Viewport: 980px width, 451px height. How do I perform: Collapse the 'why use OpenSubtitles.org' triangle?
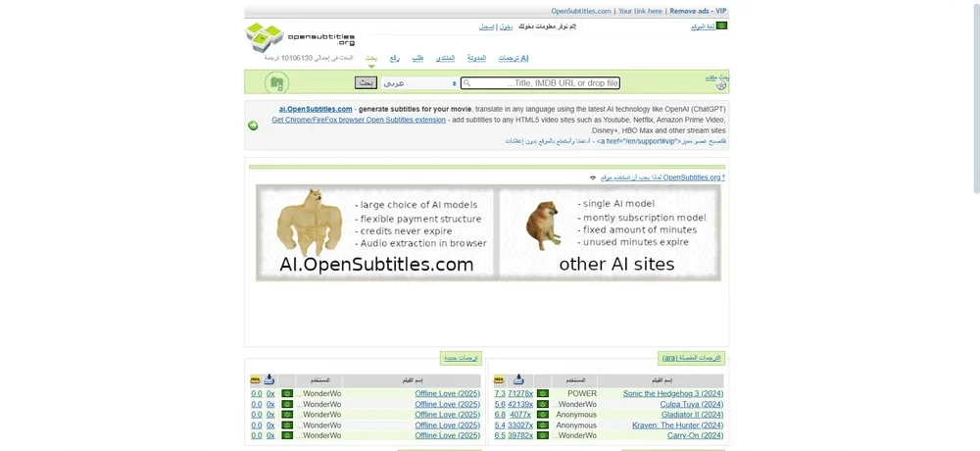[x=593, y=177]
